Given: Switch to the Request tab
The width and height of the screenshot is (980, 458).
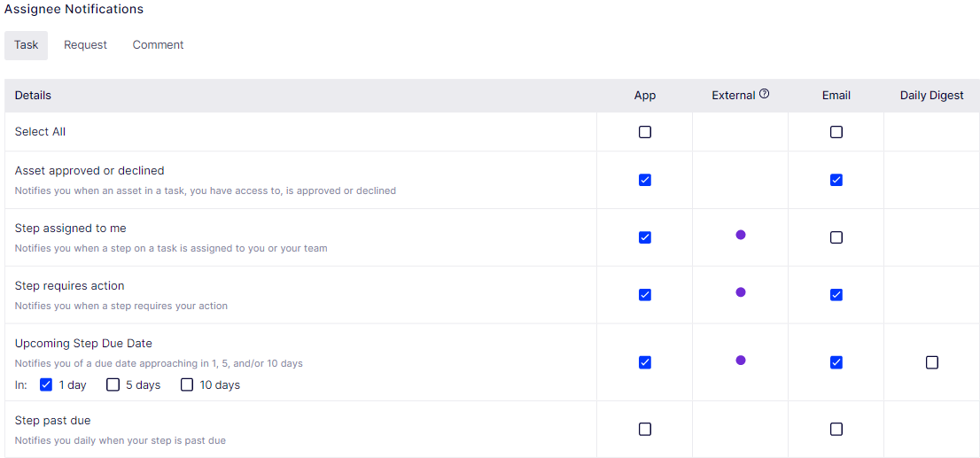Looking at the screenshot, I should (86, 45).
